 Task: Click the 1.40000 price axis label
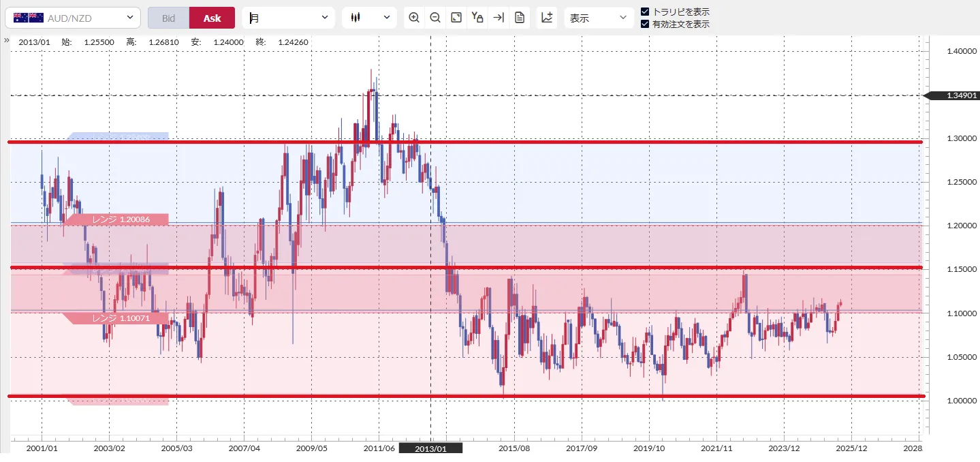962,51
